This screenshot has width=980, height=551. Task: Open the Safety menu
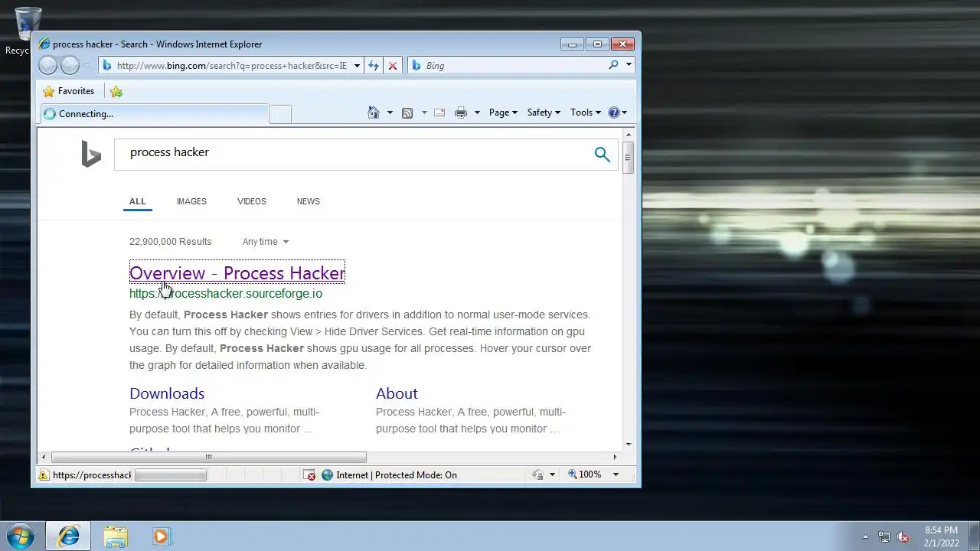(x=544, y=112)
